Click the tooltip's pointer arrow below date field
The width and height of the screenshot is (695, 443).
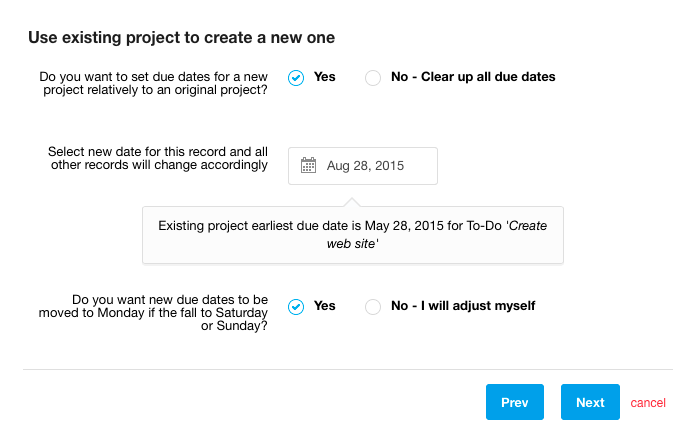click(x=352, y=202)
